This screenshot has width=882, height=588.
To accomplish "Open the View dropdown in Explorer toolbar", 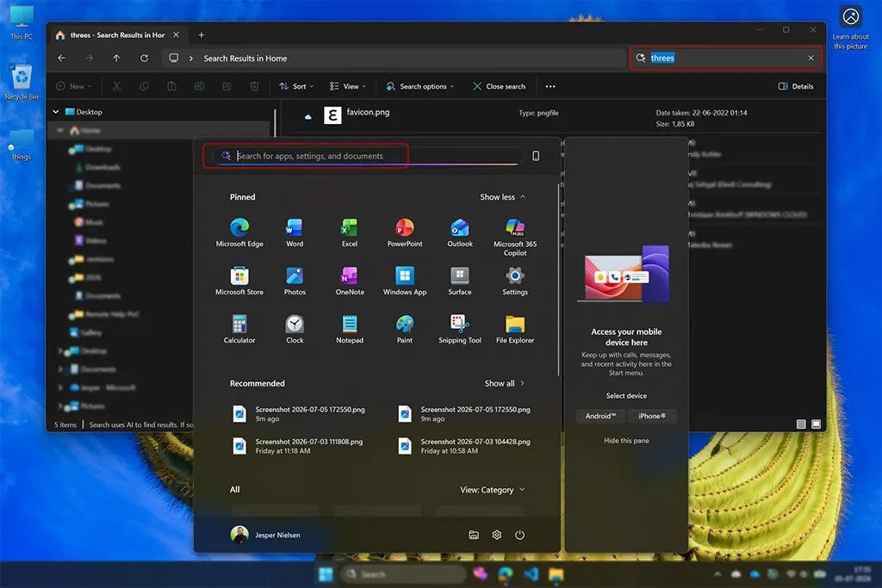I will (x=348, y=86).
